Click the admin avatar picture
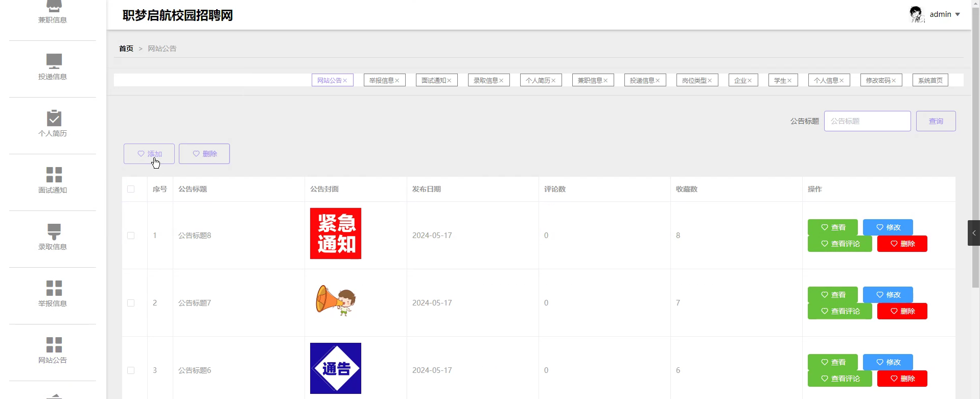980x399 pixels. pyautogui.click(x=917, y=14)
